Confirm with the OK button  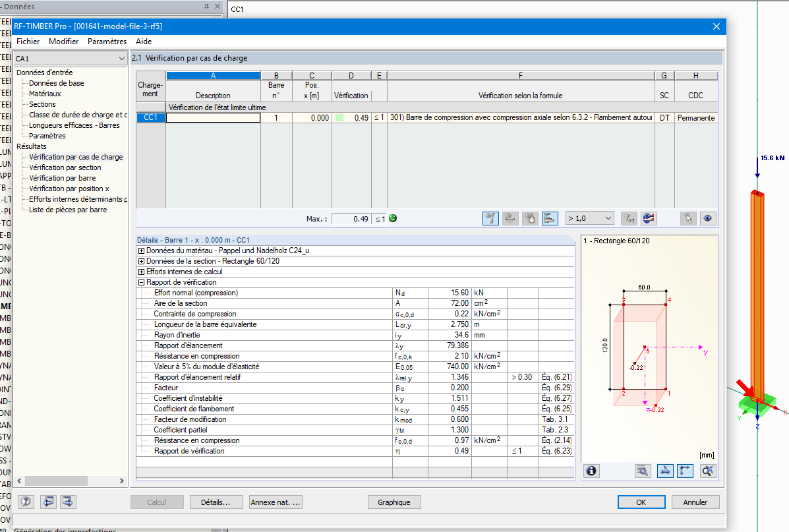[641, 502]
